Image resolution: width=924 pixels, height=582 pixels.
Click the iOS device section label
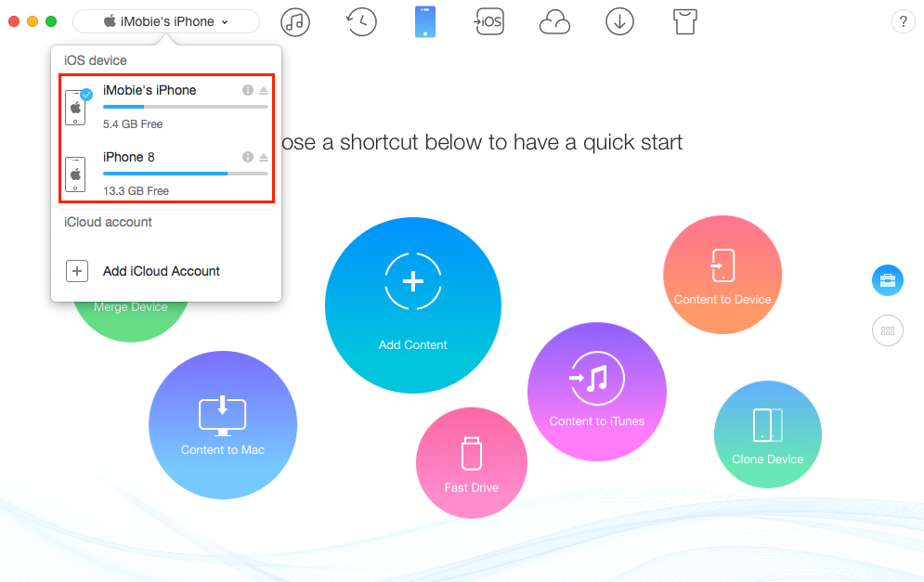coord(96,60)
